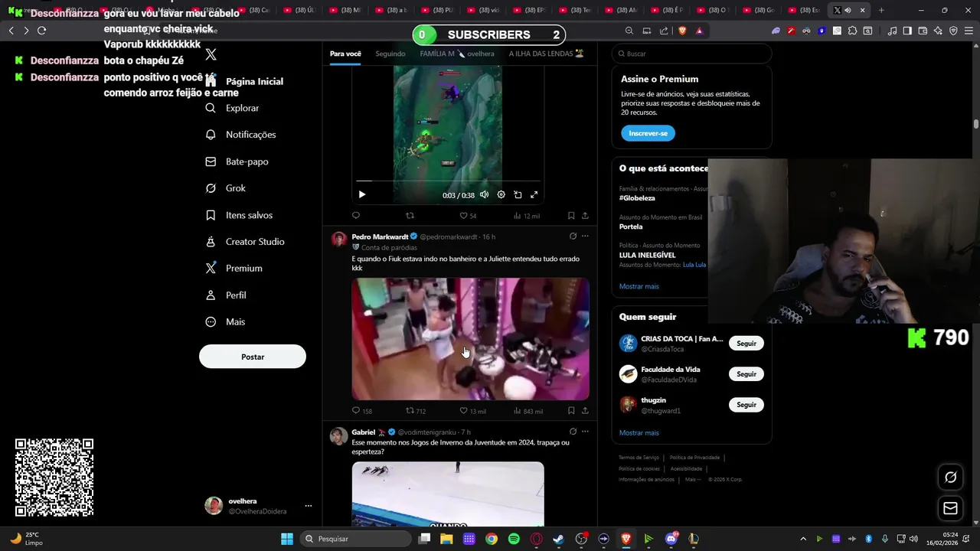The image size is (980, 551).
Task: Open the floating messages envelope button
Action: click(x=950, y=508)
